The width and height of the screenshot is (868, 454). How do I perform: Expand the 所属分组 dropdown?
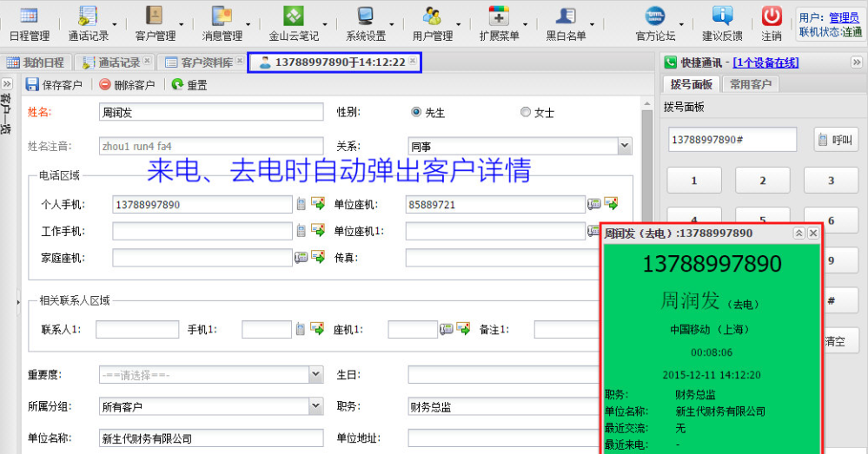pyautogui.click(x=315, y=405)
